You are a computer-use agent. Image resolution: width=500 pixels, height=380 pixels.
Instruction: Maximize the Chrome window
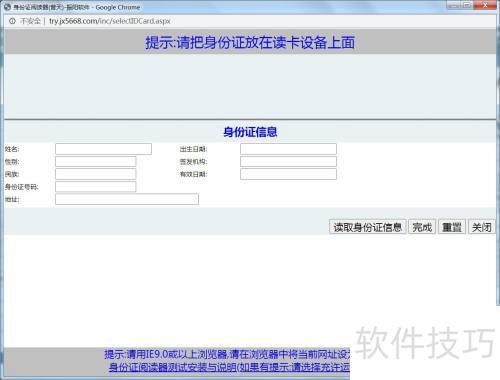(x=467, y=5)
